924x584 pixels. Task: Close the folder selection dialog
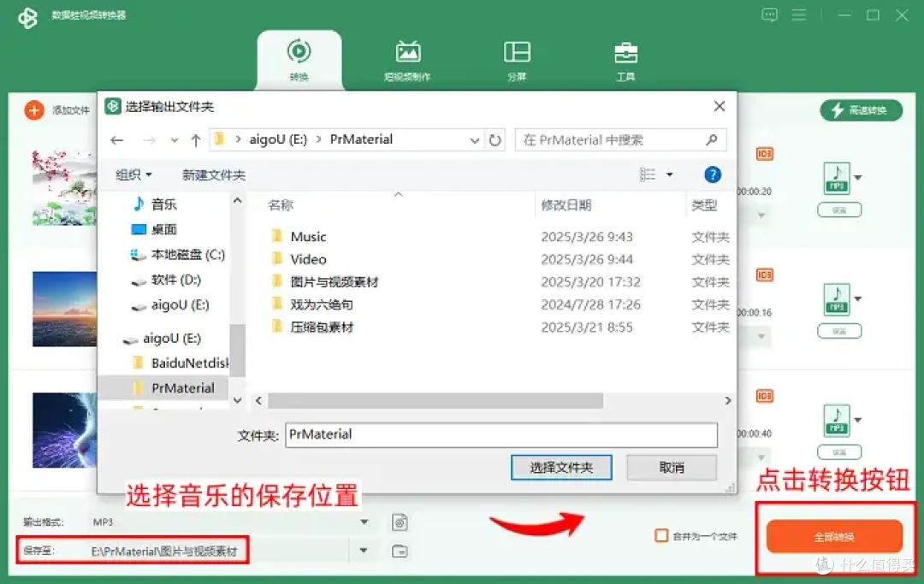(720, 106)
